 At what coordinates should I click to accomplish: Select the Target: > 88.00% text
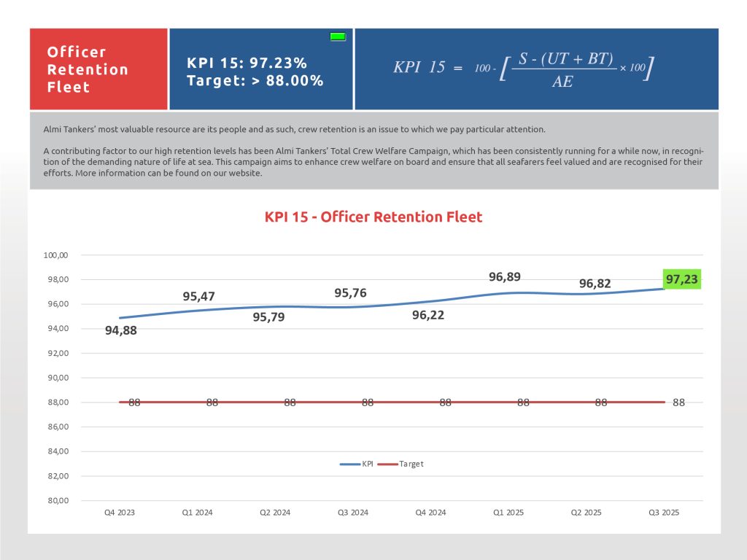(255, 81)
